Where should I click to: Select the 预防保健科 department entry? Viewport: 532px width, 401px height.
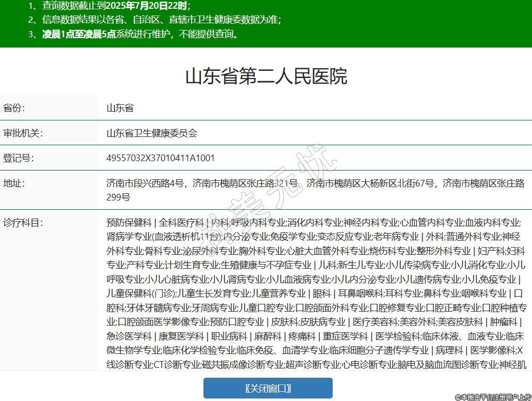[x=129, y=223]
